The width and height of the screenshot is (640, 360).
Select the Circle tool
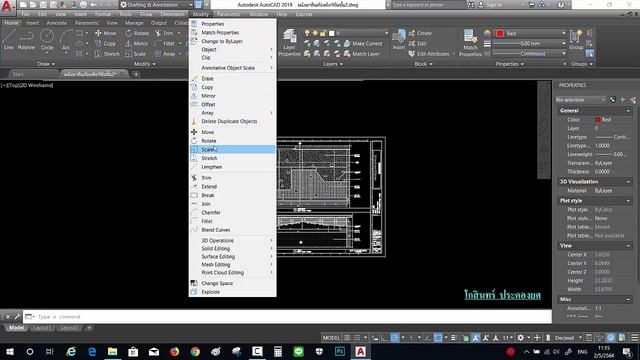[x=47, y=40]
